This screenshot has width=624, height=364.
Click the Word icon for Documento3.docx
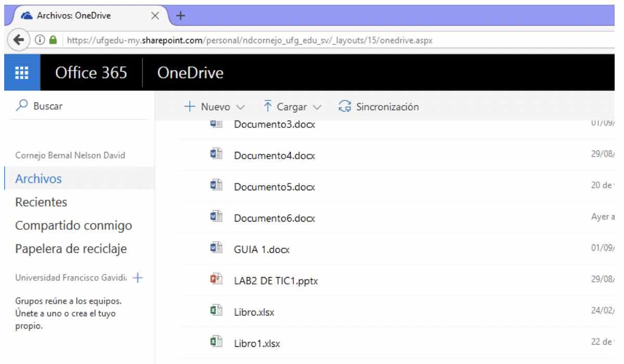[x=216, y=124]
